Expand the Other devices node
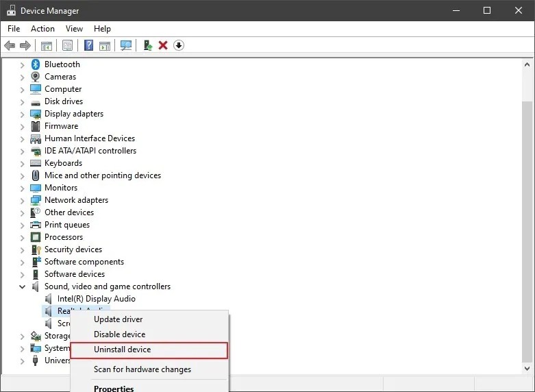Image resolution: width=535 pixels, height=392 pixels. [22, 212]
